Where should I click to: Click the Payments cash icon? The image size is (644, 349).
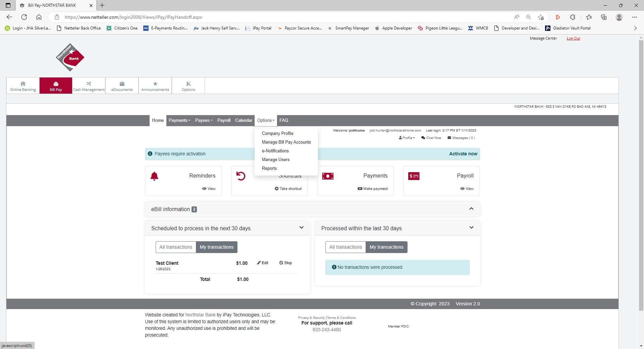328,176
